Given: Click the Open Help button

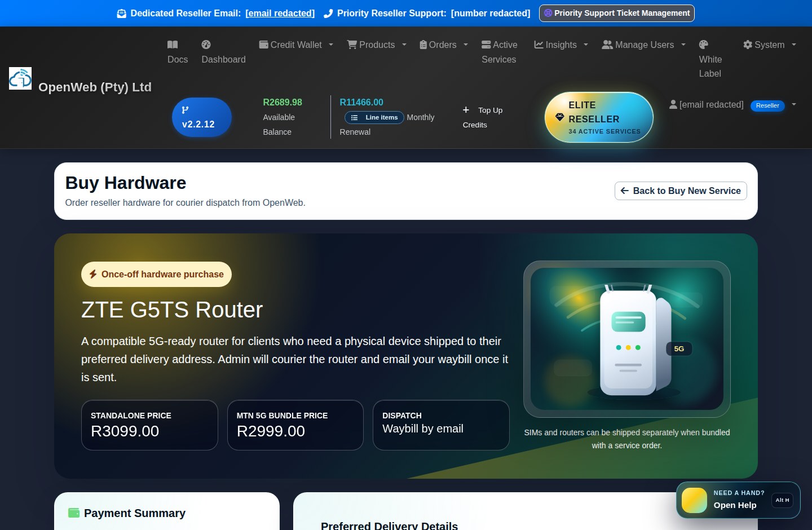Looking at the screenshot, I should [738, 500].
